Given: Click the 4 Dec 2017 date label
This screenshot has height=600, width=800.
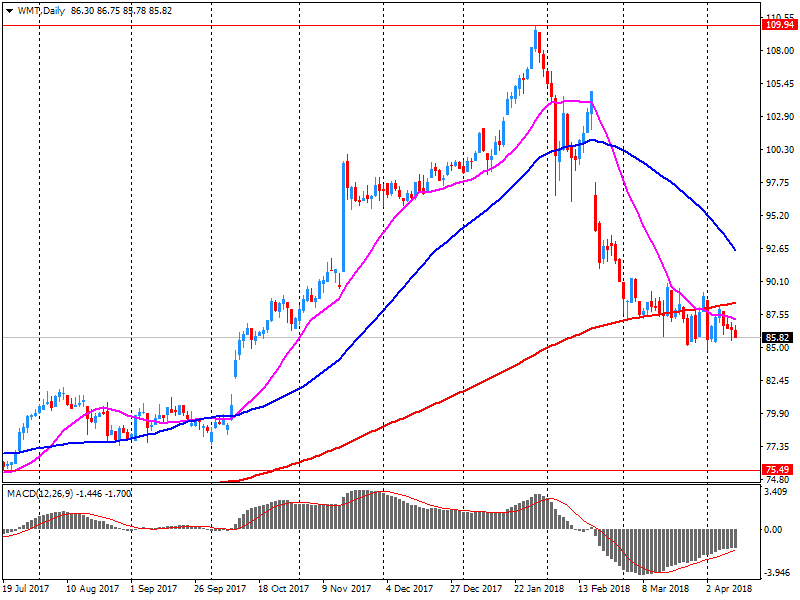Looking at the screenshot, I should (409, 588).
